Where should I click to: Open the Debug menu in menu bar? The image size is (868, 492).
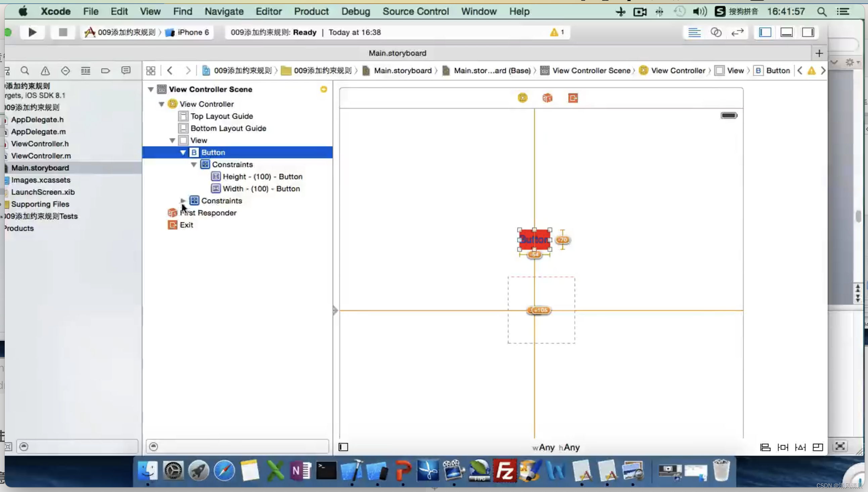pos(355,11)
